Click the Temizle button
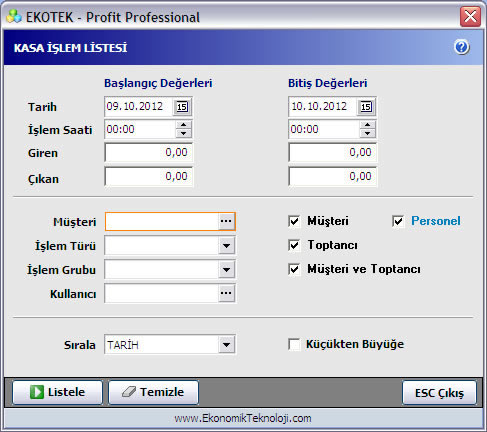This screenshot has height=432, width=487. [x=153, y=392]
